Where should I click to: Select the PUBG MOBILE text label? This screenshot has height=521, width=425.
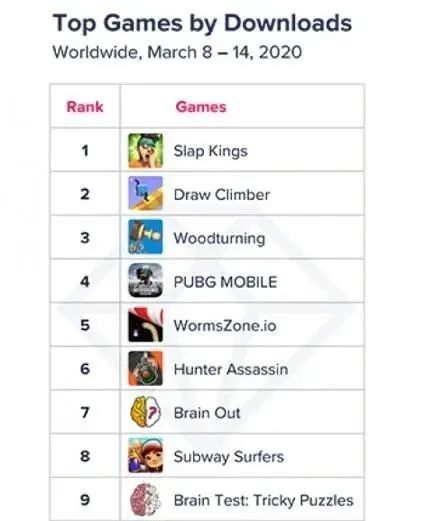tap(225, 282)
